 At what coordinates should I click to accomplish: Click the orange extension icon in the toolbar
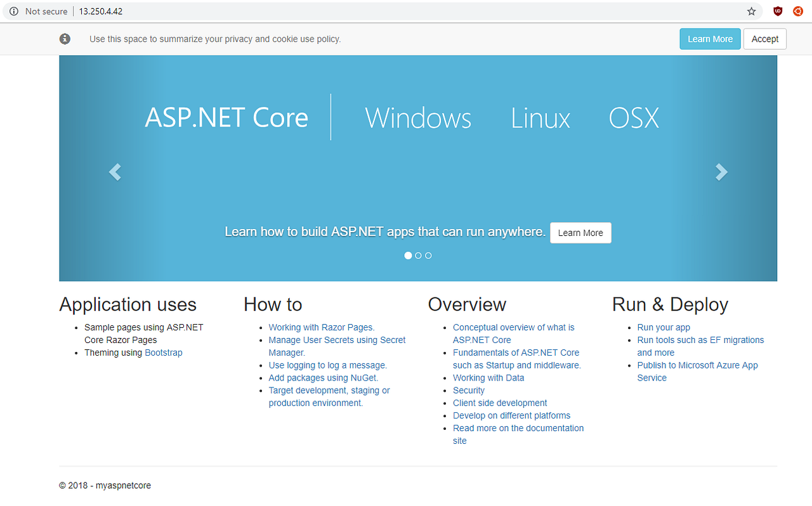[797, 11]
